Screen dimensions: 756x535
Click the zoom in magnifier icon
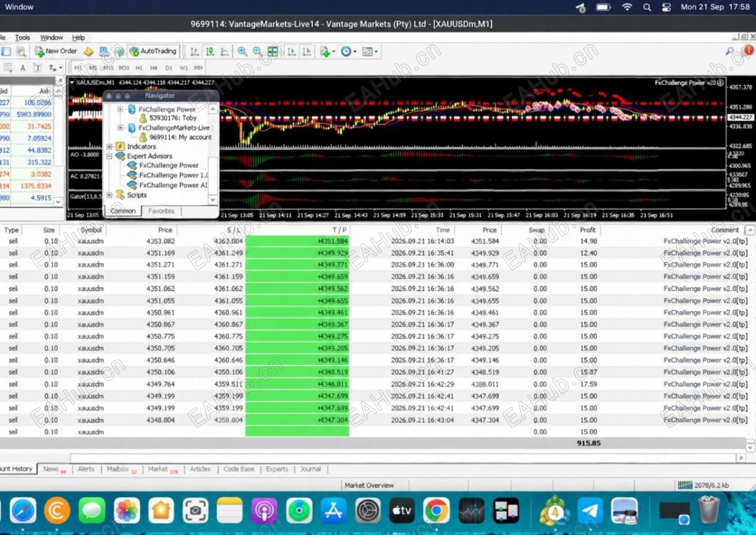pos(243,52)
